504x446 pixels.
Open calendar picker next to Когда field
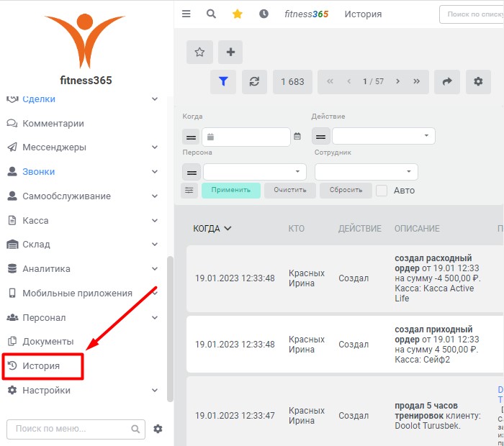coord(297,136)
